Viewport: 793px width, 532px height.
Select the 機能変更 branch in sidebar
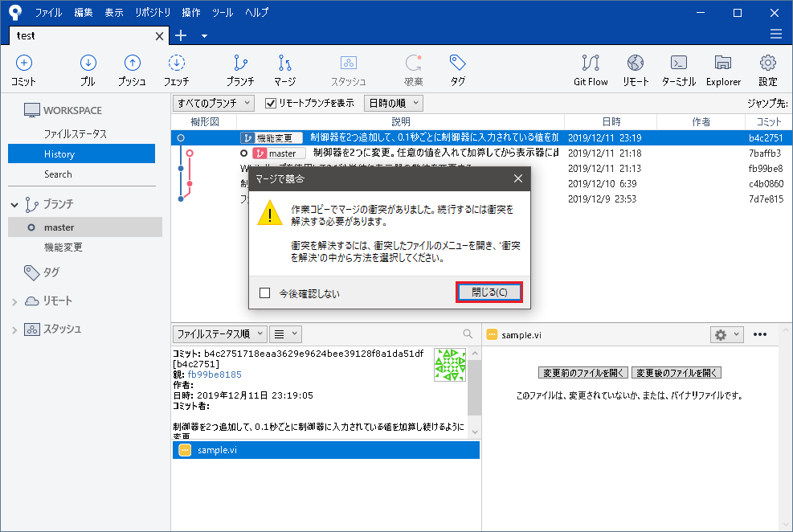point(63,248)
